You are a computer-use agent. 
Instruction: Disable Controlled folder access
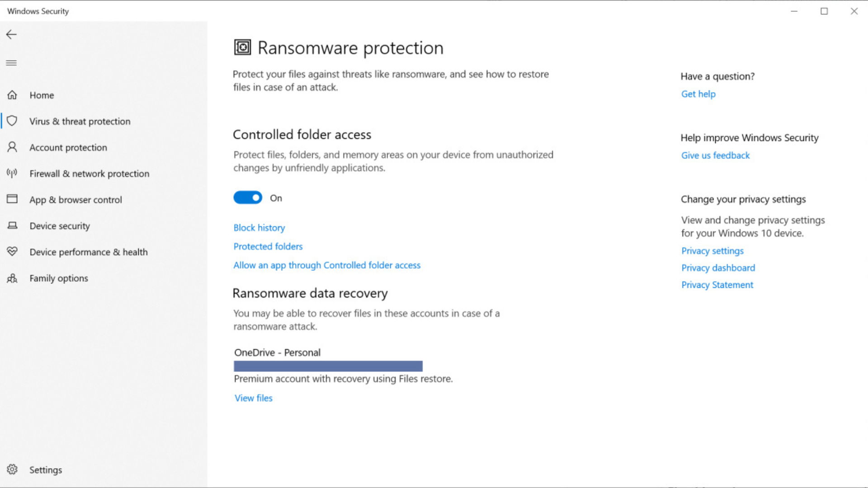click(x=247, y=197)
